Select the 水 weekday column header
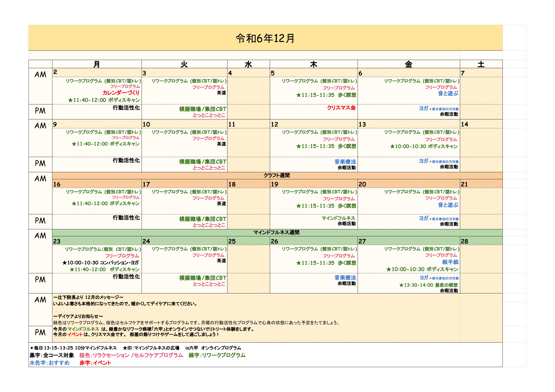Screen dimensions: 555x392 (x=249, y=64)
